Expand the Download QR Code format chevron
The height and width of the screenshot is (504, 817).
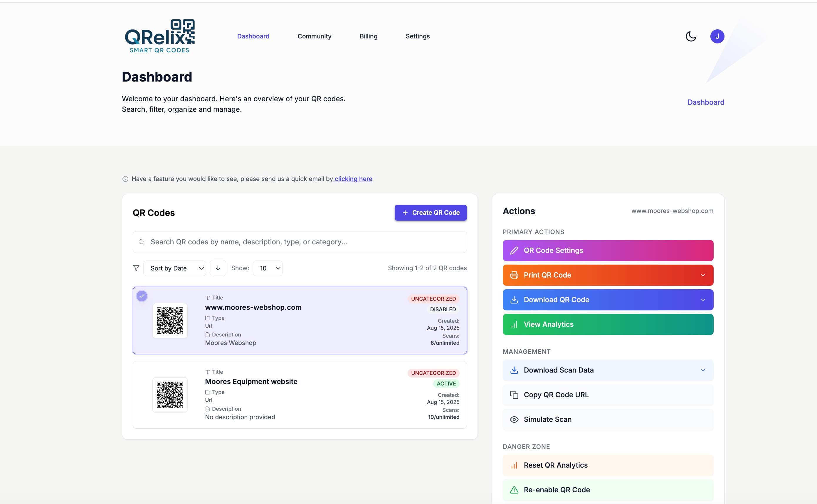(x=703, y=300)
